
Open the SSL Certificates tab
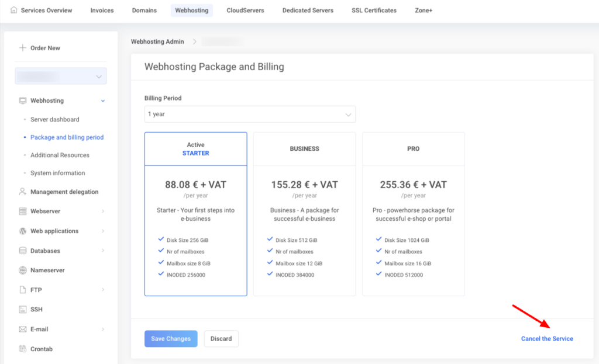point(374,11)
